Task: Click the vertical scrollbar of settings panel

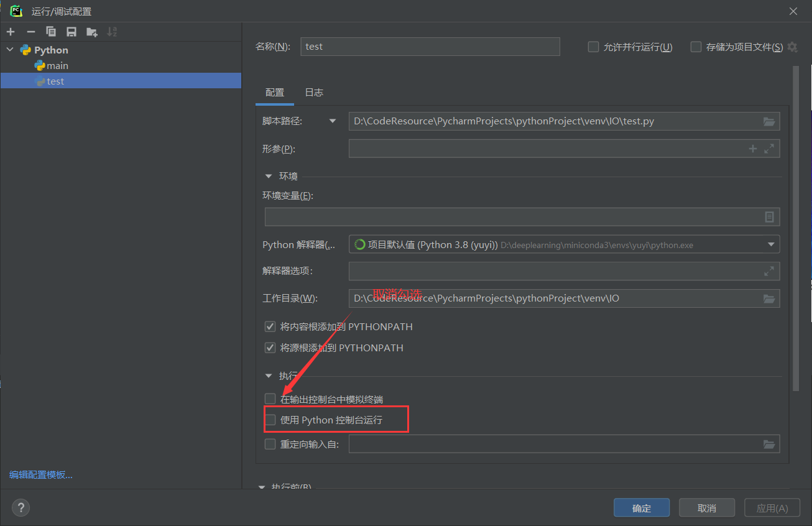Action: (x=796, y=228)
